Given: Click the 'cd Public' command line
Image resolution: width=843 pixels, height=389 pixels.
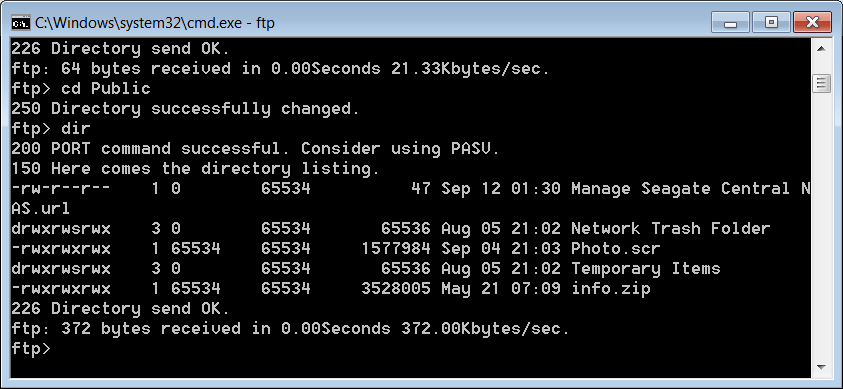Looking at the screenshot, I should (81, 89).
